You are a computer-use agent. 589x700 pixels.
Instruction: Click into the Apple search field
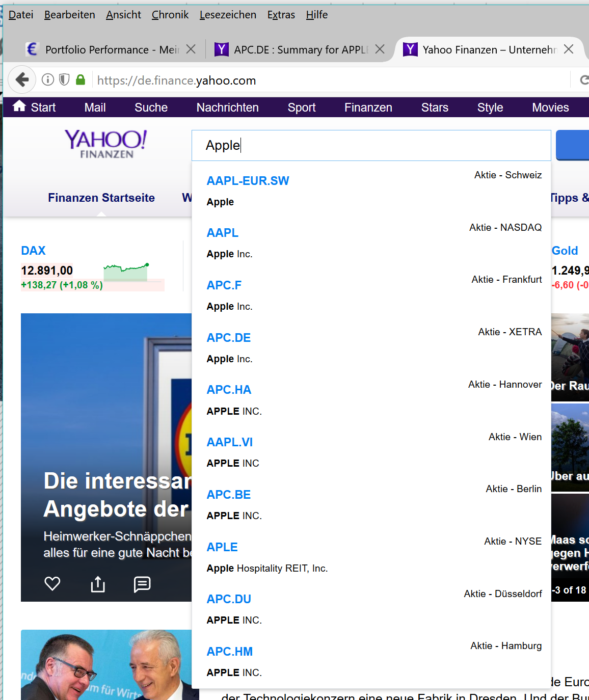(x=371, y=145)
